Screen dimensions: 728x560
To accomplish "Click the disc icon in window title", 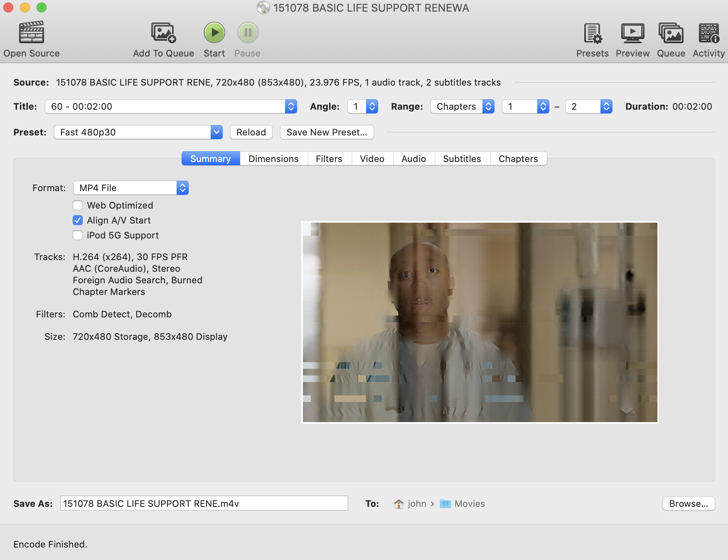I will [263, 8].
